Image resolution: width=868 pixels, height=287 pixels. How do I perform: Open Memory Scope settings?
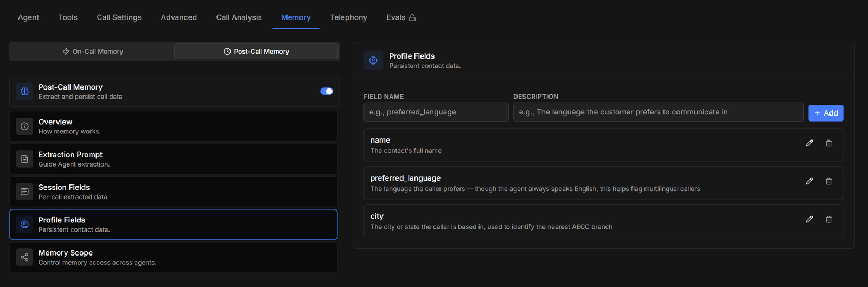tap(174, 257)
